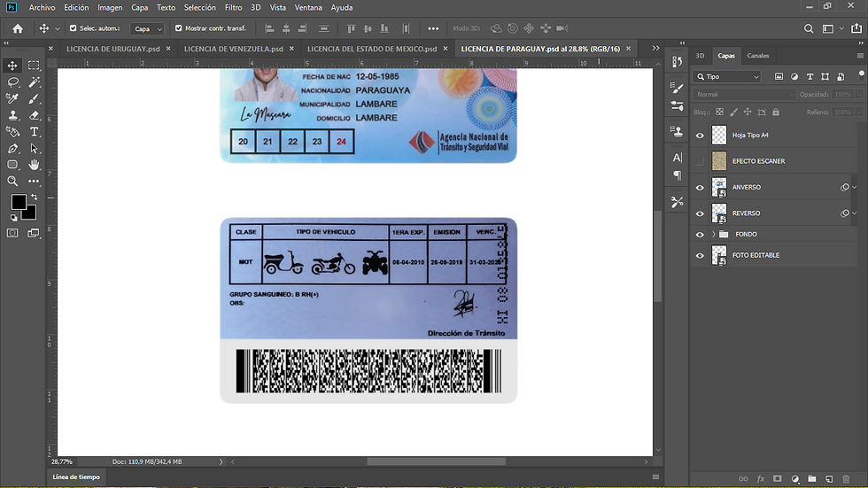Screen dimensions: 868x488
Task: Delete layer with the trash icon
Action: click(846, 478)
